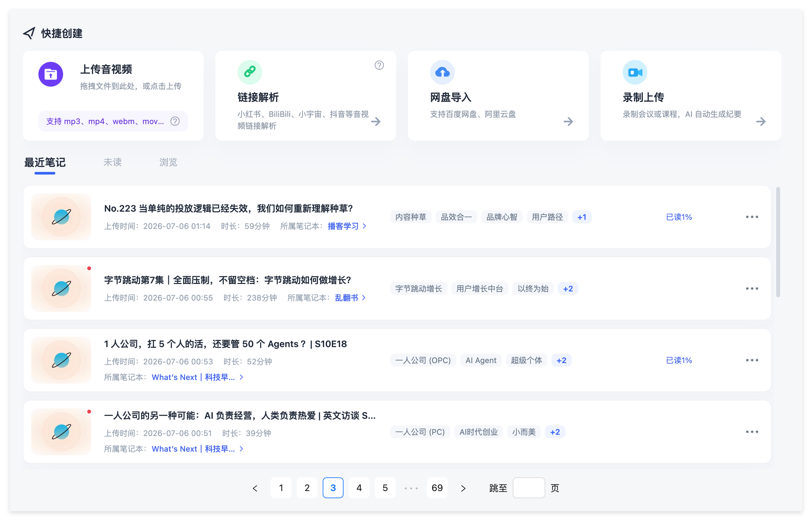
Task: Go to last page 69
Action: 437,488
